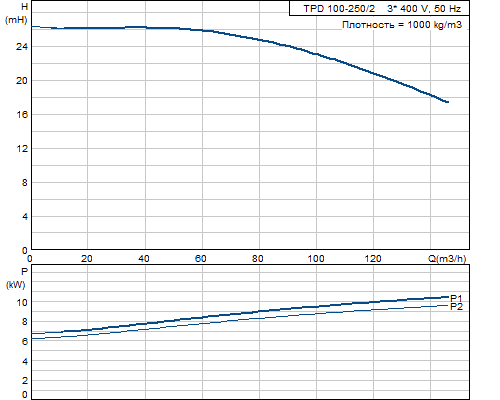
Task: Click the thin P2 curve at its left end
Action: point(33,339)
